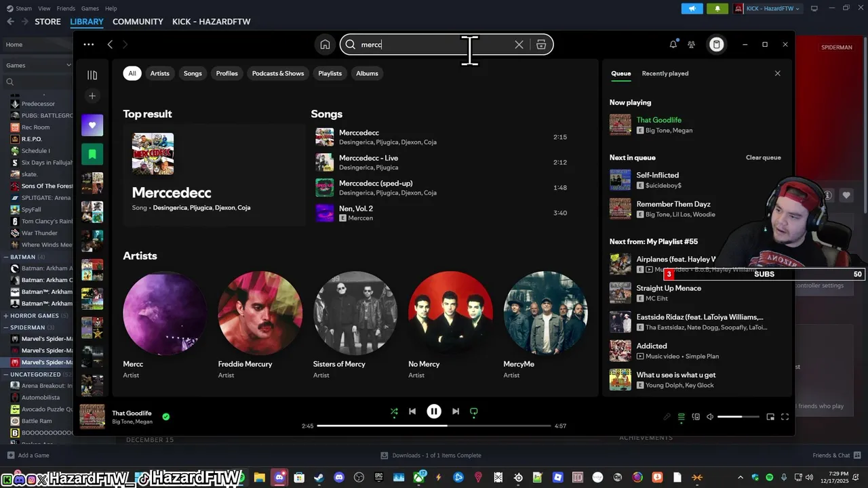This screenshot has width=868, height=488.
Task: Toggle repeat in the player bar
Action: 474,411
